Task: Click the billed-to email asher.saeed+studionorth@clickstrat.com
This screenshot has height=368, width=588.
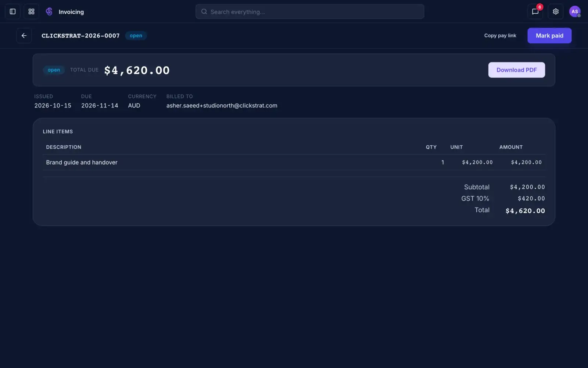Action: (222, 106)
